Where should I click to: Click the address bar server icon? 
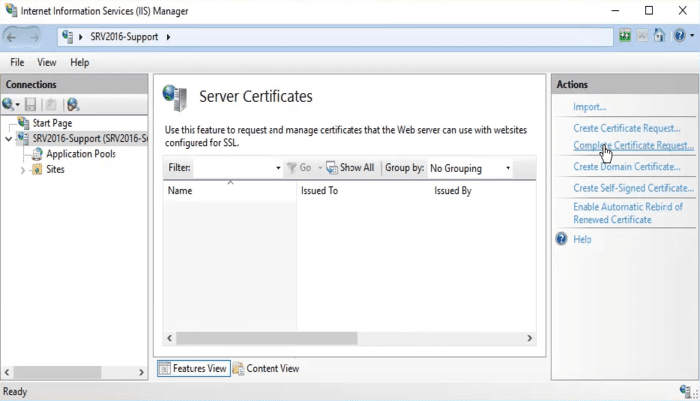[67, 36]
